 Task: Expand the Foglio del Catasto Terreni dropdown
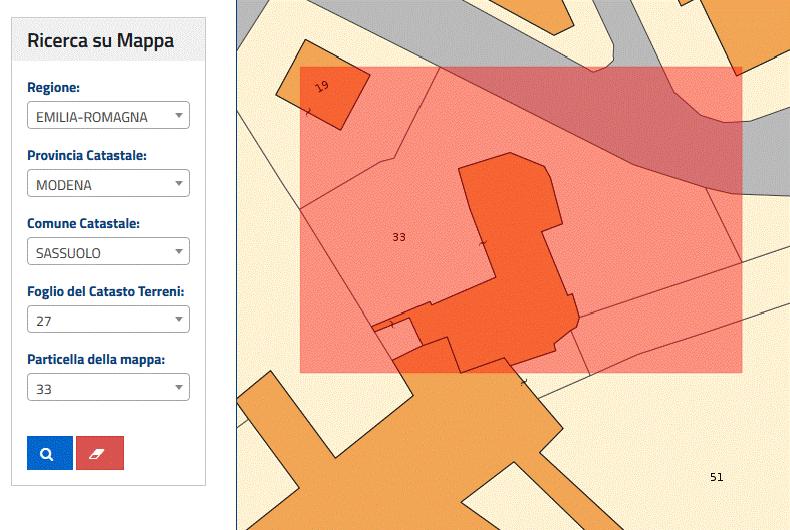click(x=108, y=319)
